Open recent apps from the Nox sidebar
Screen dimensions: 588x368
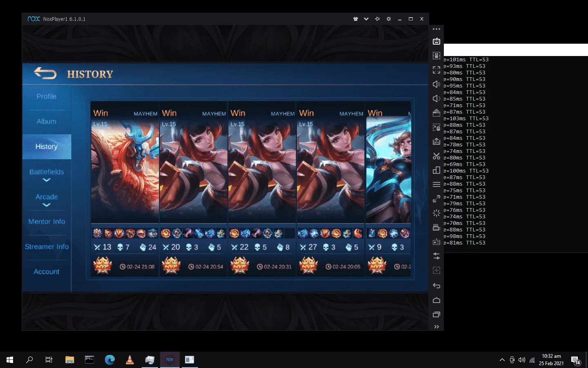click(437, 314)
